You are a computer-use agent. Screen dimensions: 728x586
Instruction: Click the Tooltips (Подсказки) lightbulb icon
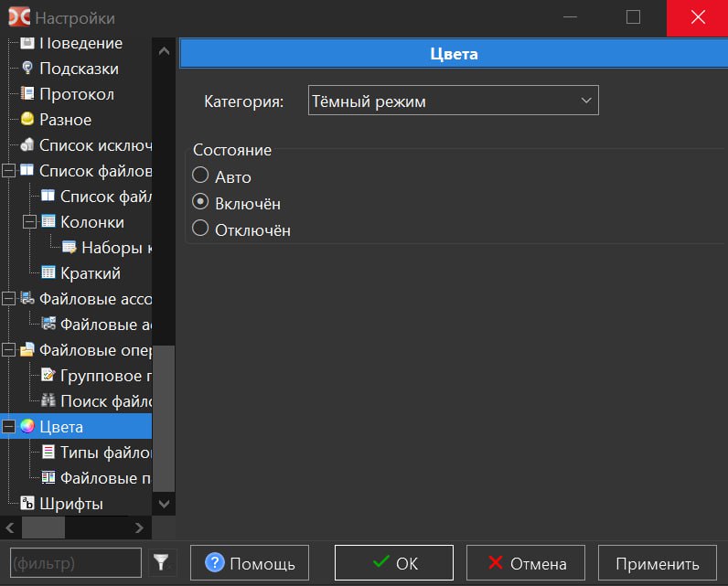[x=27, y=69]
